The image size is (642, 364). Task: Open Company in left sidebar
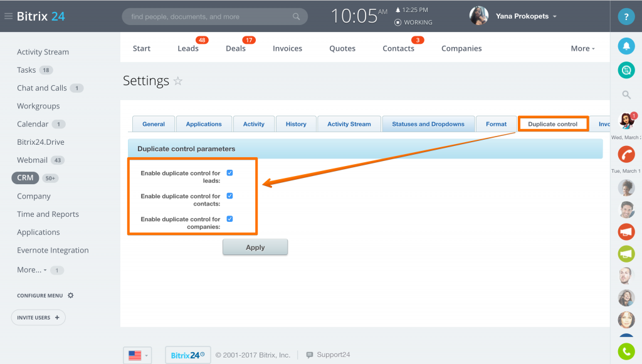click(34, 196)
